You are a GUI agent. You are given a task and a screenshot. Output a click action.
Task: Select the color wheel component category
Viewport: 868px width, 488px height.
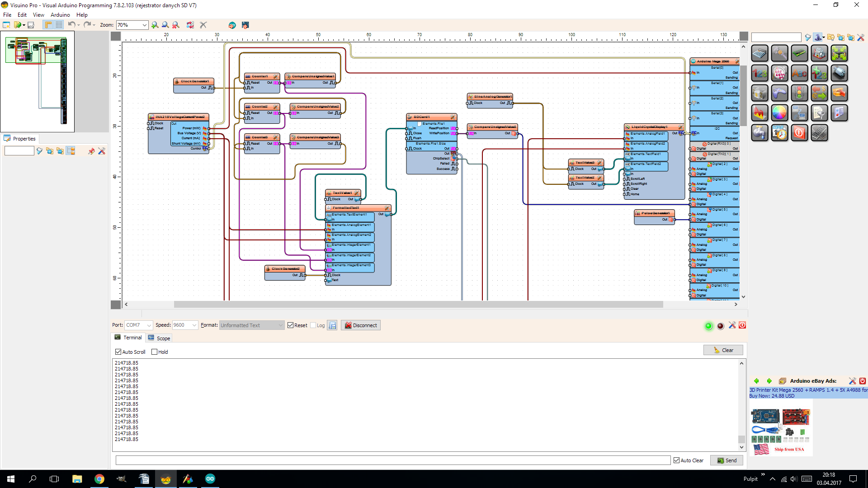(x=779, y=113)
